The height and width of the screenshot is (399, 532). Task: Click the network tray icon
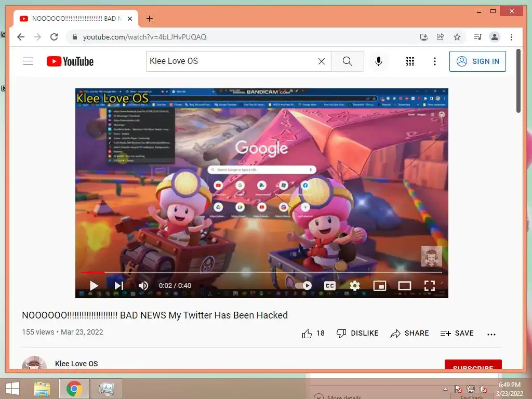[471, 389]
